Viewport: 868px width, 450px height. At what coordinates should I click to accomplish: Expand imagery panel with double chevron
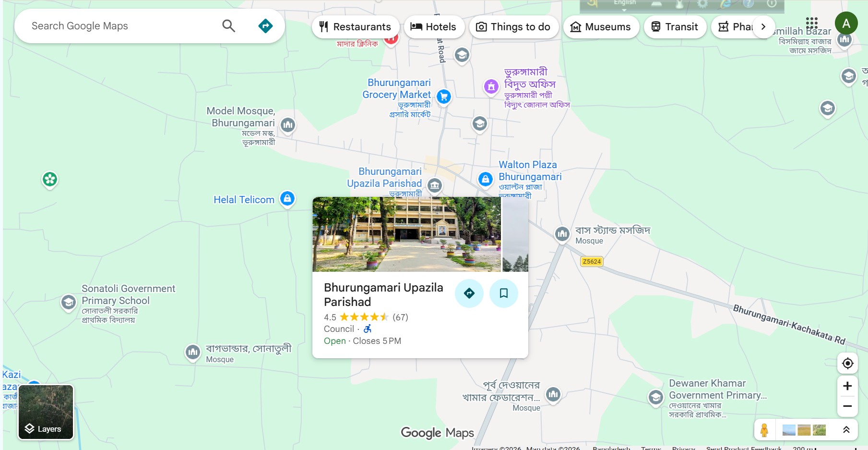coord(846,430)
